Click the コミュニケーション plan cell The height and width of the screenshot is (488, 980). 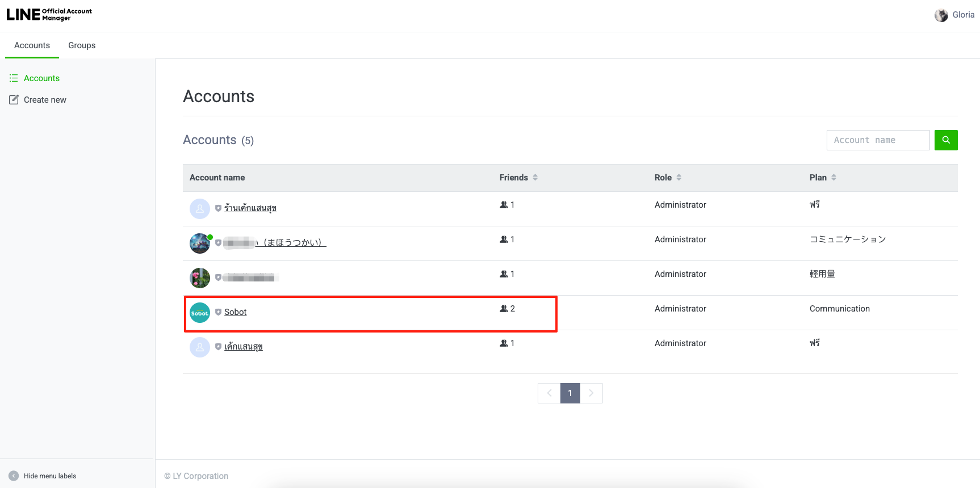(x=848, y=239)
